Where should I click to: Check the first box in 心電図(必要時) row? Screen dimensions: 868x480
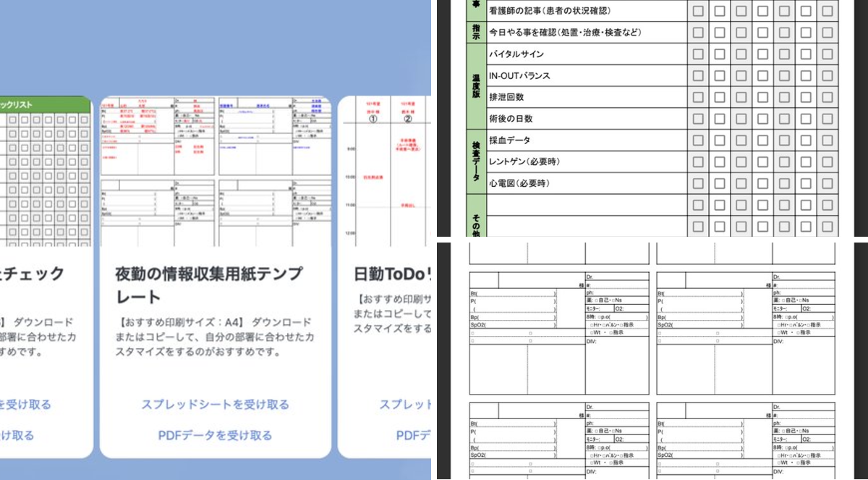(x=698, y=184)
